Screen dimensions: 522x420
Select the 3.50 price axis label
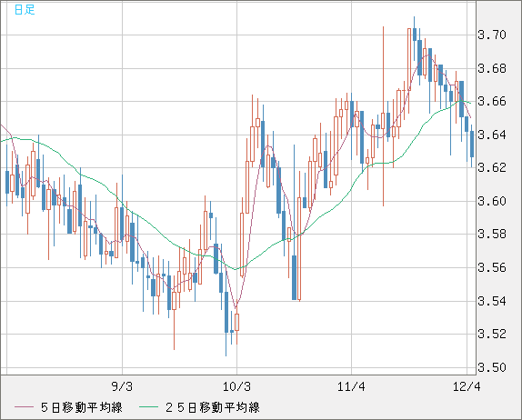(x=492, y=367)
